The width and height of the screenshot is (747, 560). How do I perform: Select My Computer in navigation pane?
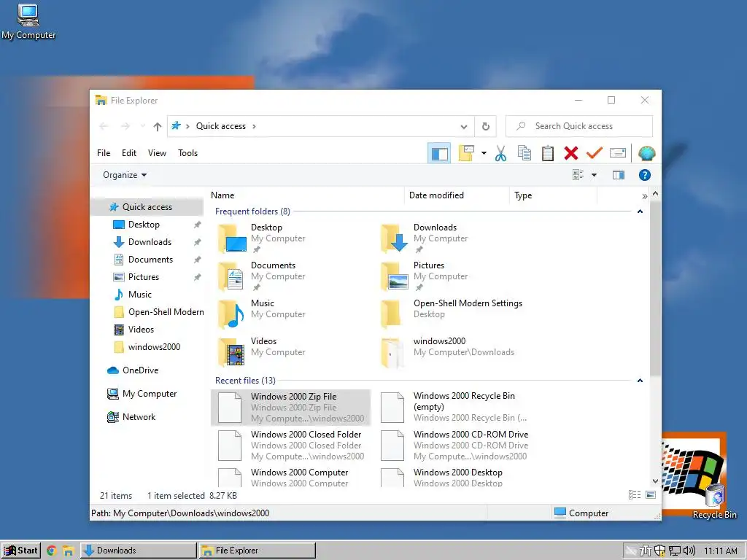pos(149,393)
